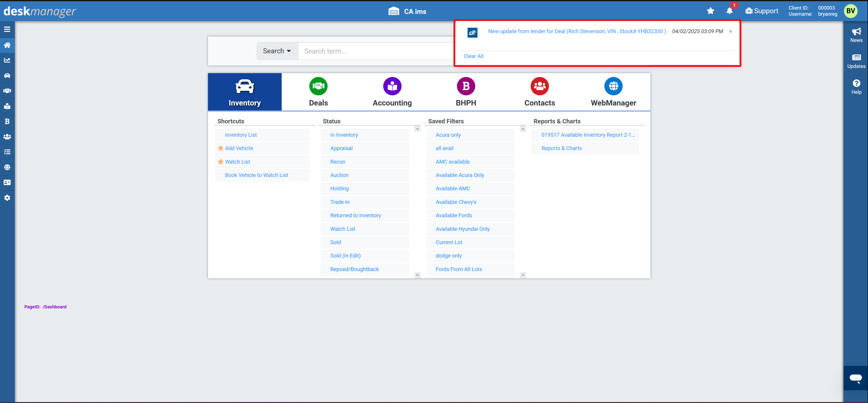Apply the Available Hyundai Only filter

[x=470, y=229]
